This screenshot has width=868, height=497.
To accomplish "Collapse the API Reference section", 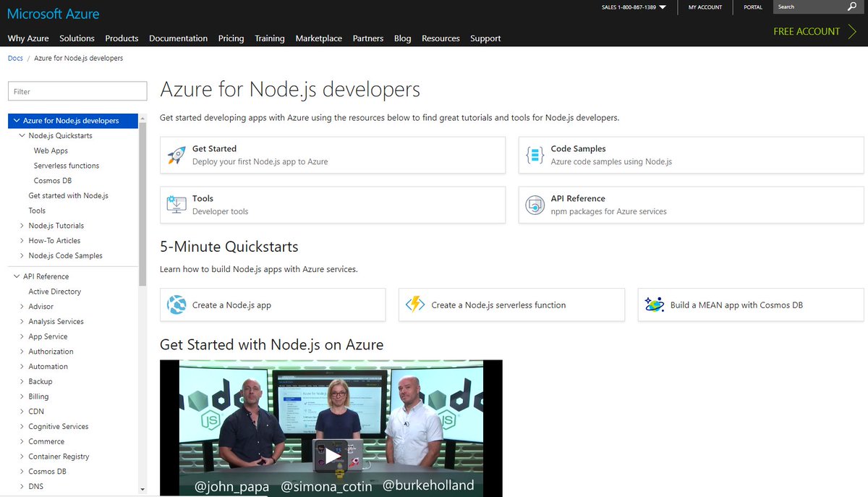I will tap(17, 276).
